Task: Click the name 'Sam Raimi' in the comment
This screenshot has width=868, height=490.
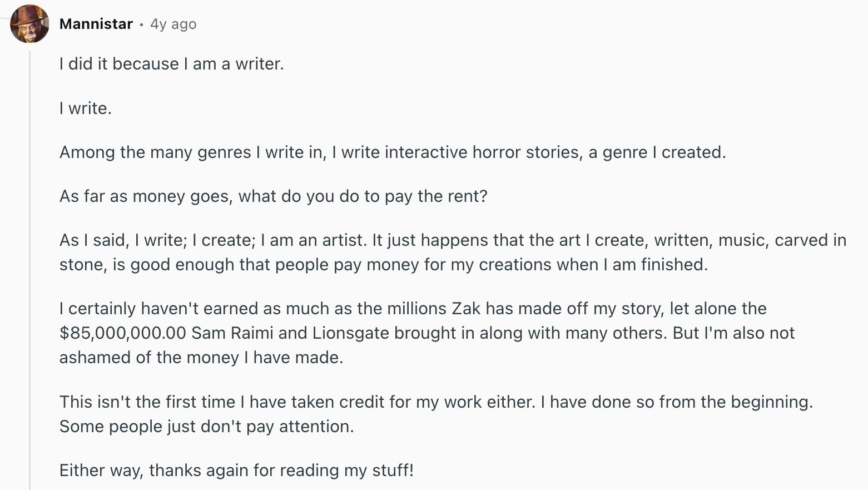Action: pos(232,333)
